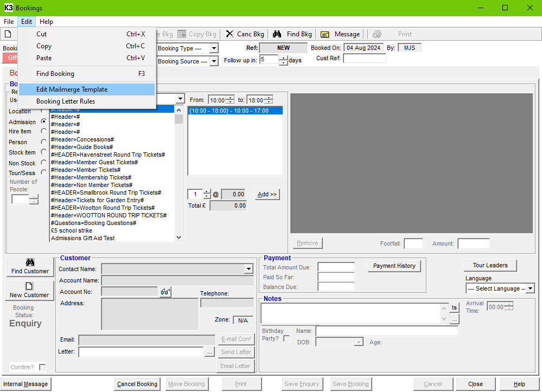The width and height of the screenshot is (542, 392).
Task: Click the Canc Bkg toolbar icon
Action: point(229,34)
